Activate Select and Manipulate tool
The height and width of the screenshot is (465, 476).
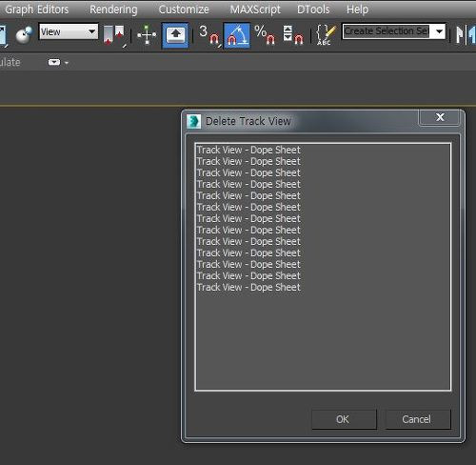[147, 34]
